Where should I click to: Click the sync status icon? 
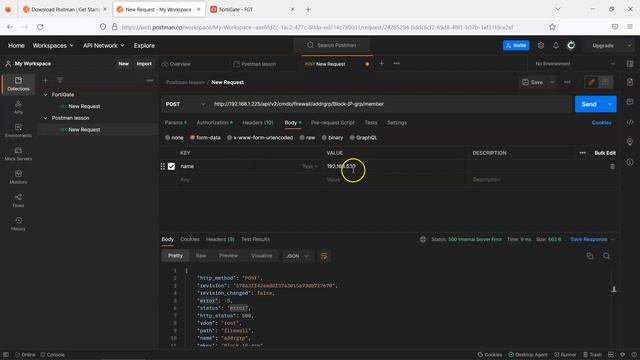point(571,45)
